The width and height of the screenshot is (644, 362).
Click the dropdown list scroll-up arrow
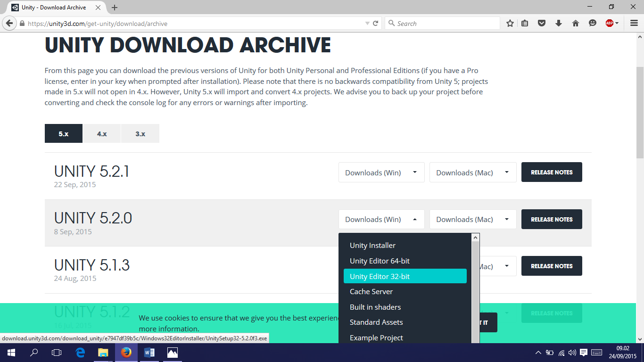coord(476,237)
